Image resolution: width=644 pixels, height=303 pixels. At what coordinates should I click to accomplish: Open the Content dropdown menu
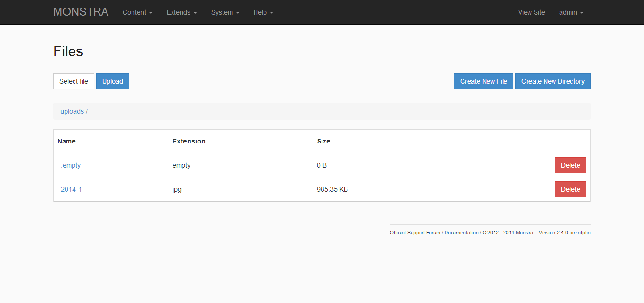pos(137,13)
